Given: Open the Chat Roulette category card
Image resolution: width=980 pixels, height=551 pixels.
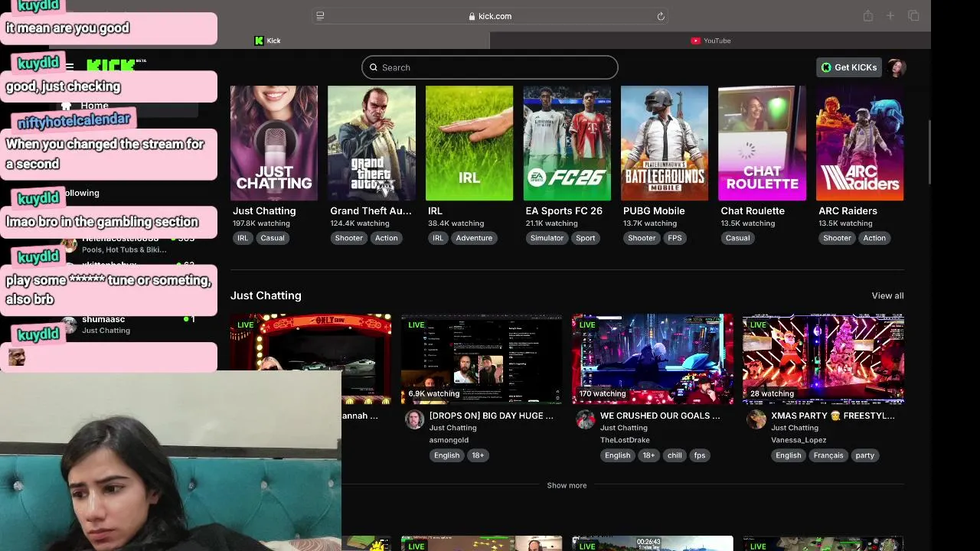Looking at the screenshot, I should click(762, 143).
